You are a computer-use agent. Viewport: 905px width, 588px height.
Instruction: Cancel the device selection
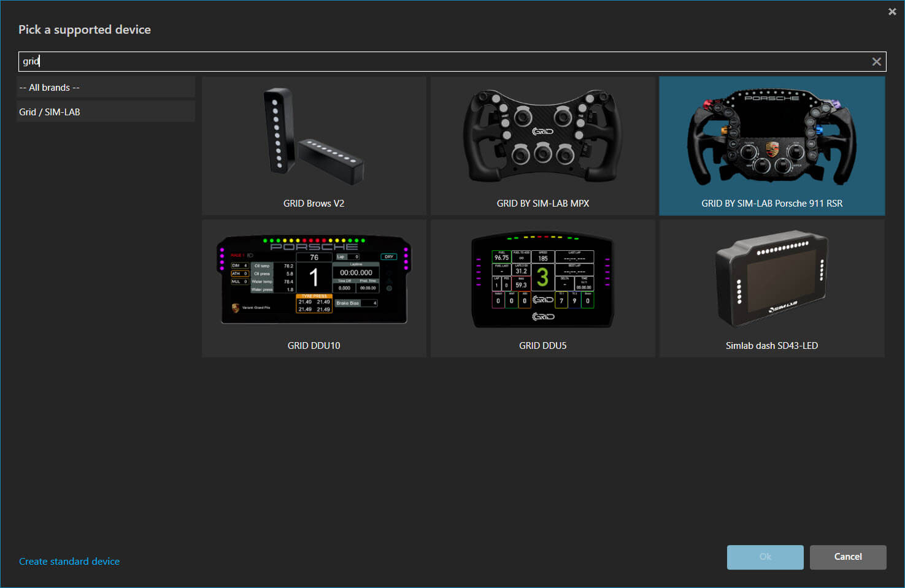point(847,557)
